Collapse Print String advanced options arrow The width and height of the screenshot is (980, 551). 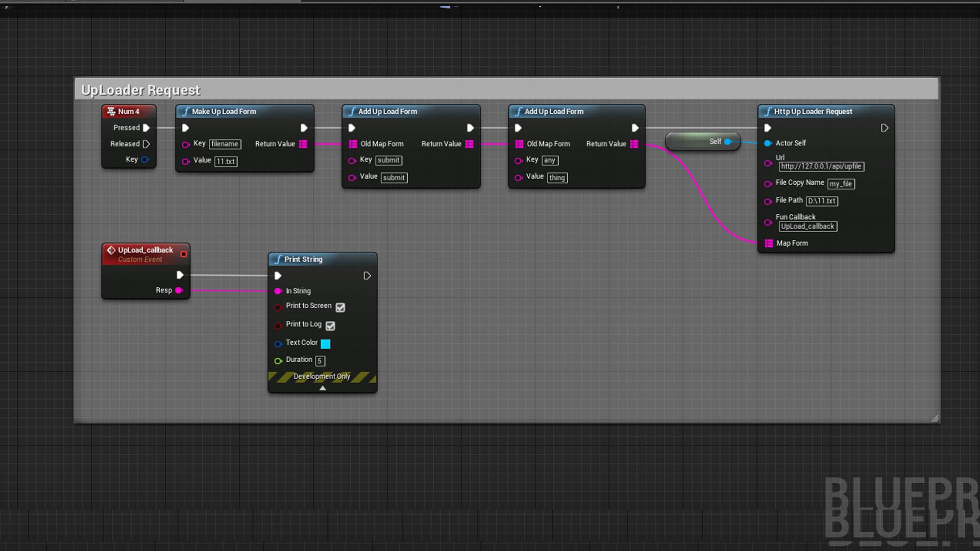[x=323, y=388]
